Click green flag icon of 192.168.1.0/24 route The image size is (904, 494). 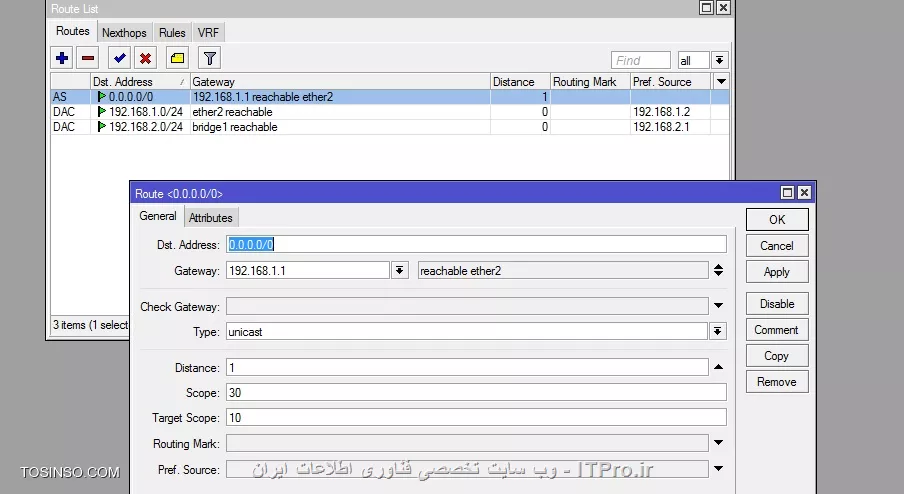tap(101, 112)
